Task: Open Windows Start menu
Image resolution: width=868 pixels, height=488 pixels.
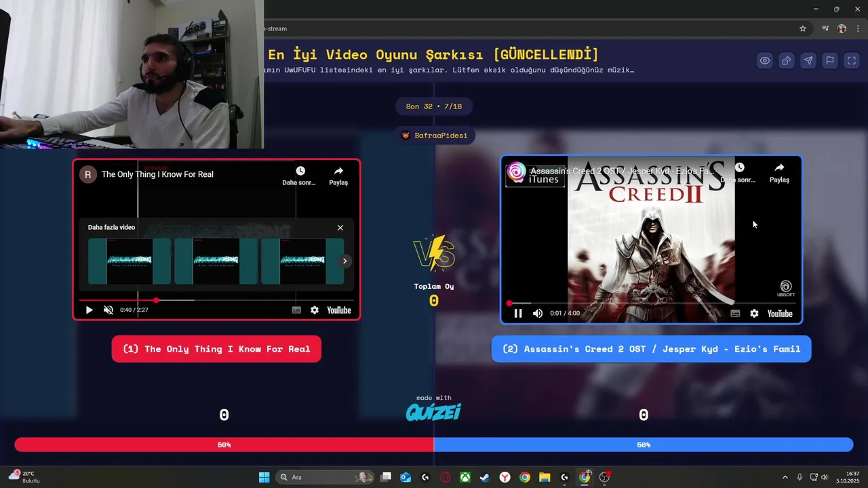Action: point(264,477)
